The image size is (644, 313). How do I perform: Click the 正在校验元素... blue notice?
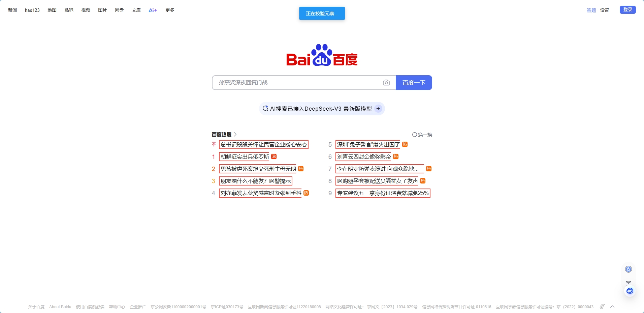322,13
